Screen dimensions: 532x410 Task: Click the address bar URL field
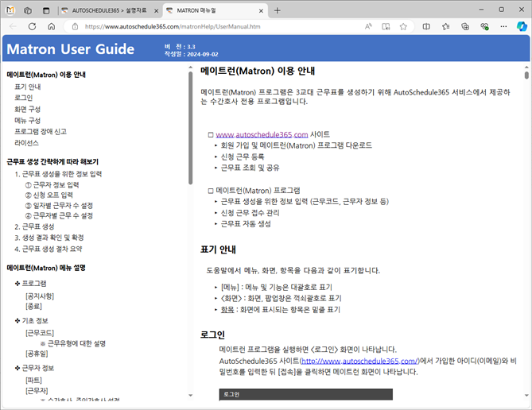point(207,26)
